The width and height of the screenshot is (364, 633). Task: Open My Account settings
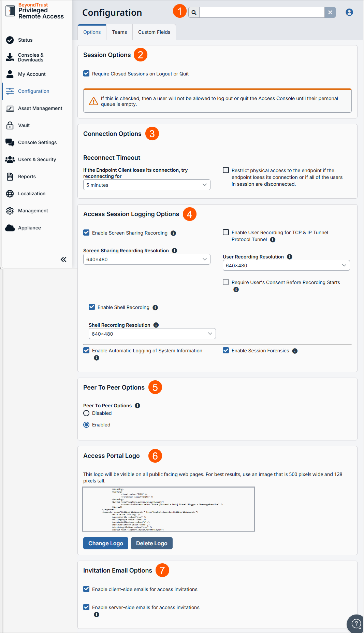31,74
